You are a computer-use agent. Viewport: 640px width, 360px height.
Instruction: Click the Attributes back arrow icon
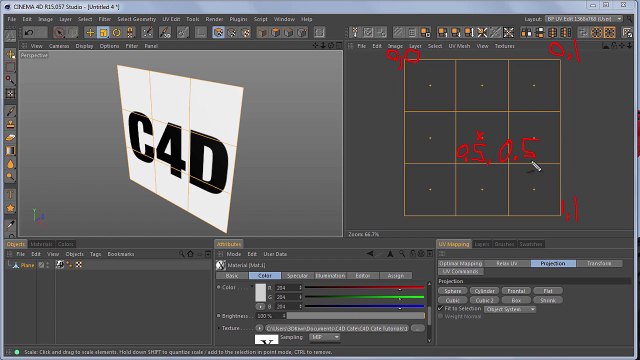(370, 254)
